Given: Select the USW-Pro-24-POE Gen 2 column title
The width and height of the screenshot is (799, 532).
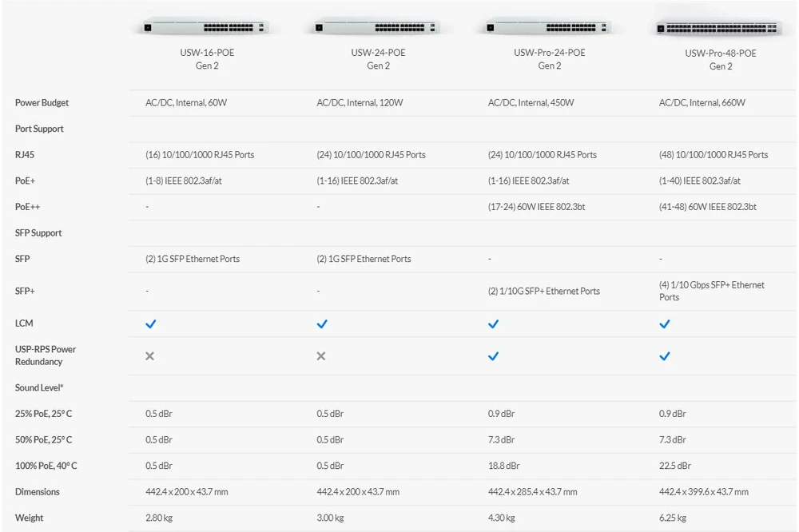Looking at the screenshot, I should (549, 59).
